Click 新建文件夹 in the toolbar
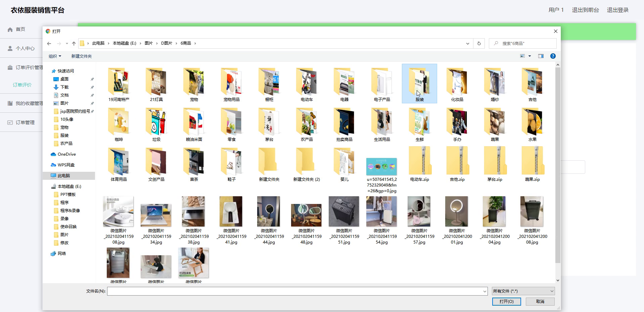 82,56
